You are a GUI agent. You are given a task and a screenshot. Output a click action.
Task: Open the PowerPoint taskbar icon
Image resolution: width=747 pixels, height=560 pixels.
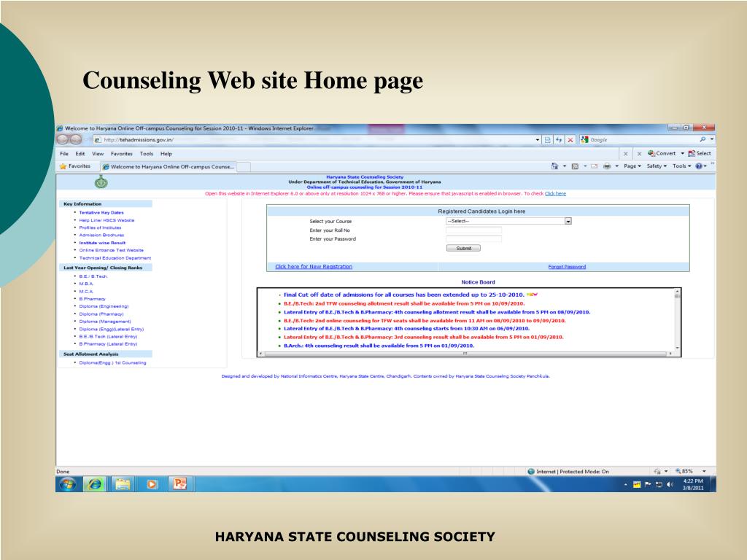(179, 484)
